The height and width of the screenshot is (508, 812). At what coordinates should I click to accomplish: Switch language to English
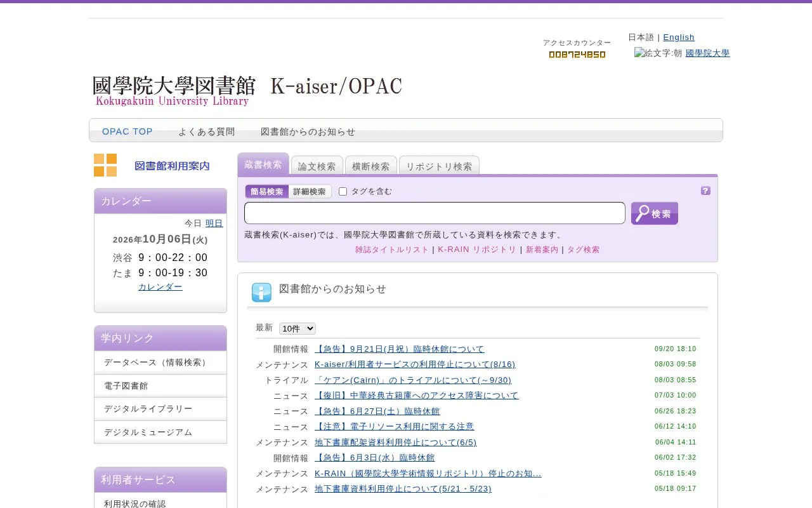click(679, 37)
